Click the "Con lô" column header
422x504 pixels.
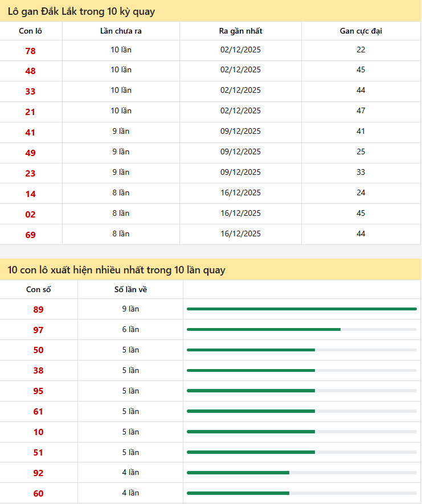click(30, 31)
